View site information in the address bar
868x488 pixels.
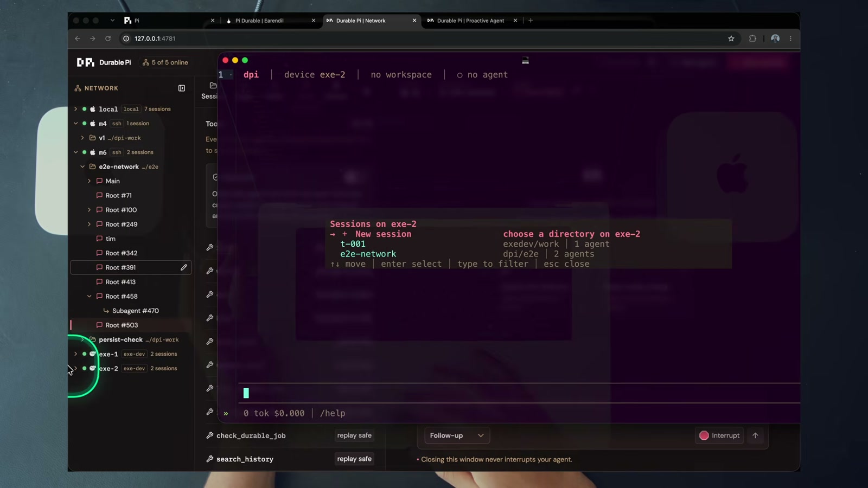click(x=126, y=38)
